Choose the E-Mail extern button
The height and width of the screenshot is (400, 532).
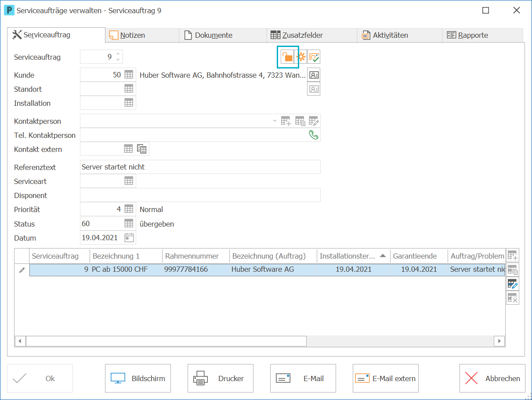click(386, 378)
